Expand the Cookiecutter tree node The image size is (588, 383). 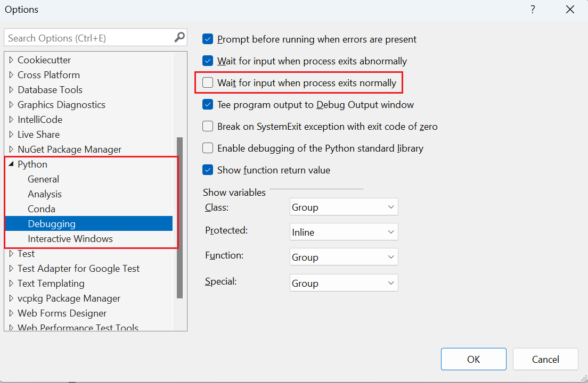point(11,60)
